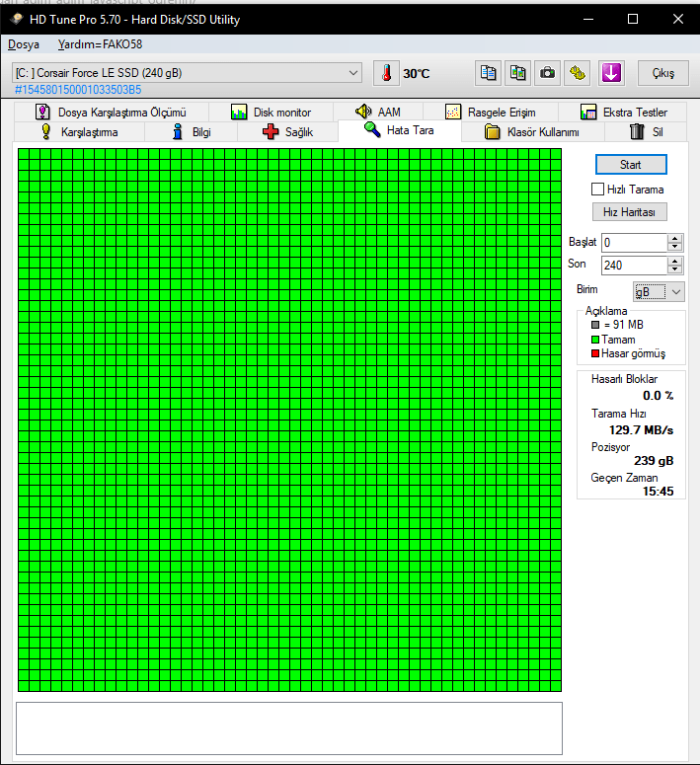The width and height of the screenshot is (700, 765).
Task: Click the empty log text box below grid
Action: [x=289, y=728]
